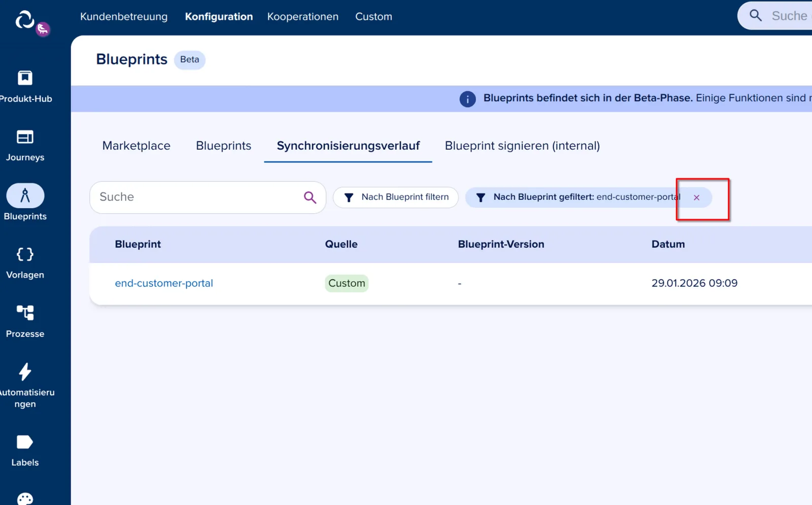Open Vorlagen curly braces icon
Image resolution: width=812 pixels, height=505 pixels.
click(25, 254)
